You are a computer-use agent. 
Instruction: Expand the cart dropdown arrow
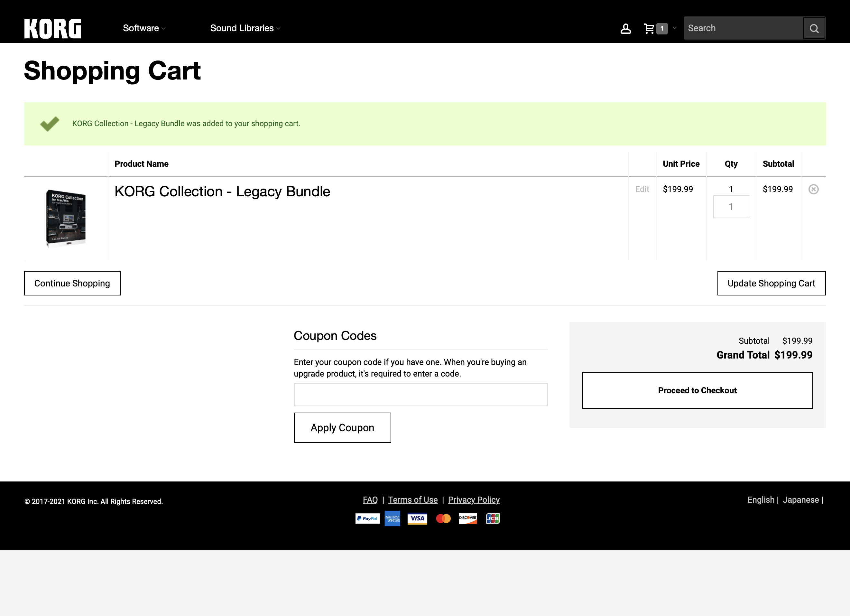tap(675, 28)
